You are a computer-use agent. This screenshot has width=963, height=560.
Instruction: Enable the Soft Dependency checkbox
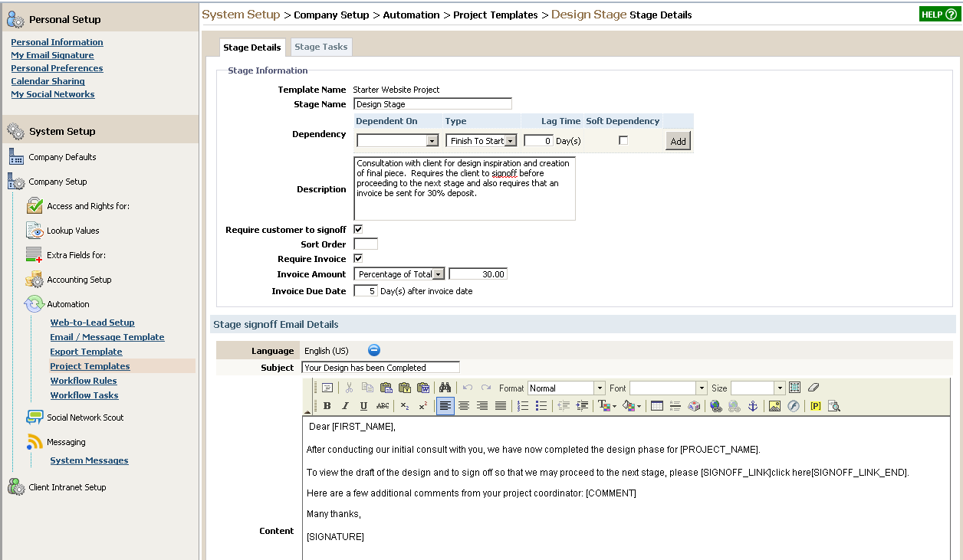624,140
